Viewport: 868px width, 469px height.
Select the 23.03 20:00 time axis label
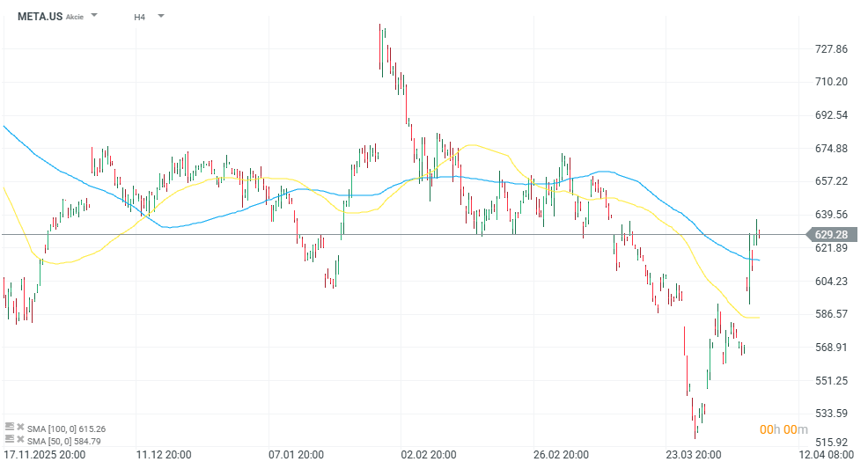pos(693,456)
